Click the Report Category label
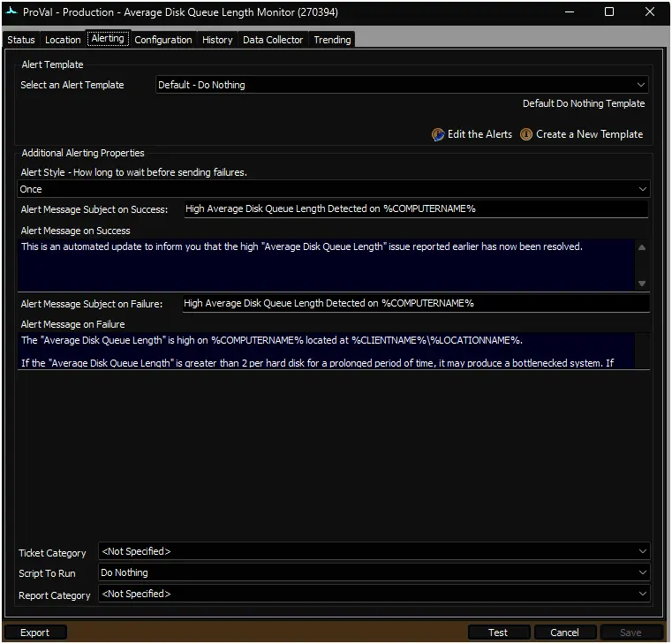Image resolution: width=672 pixels, height=644 pixels. click(55, 596)
